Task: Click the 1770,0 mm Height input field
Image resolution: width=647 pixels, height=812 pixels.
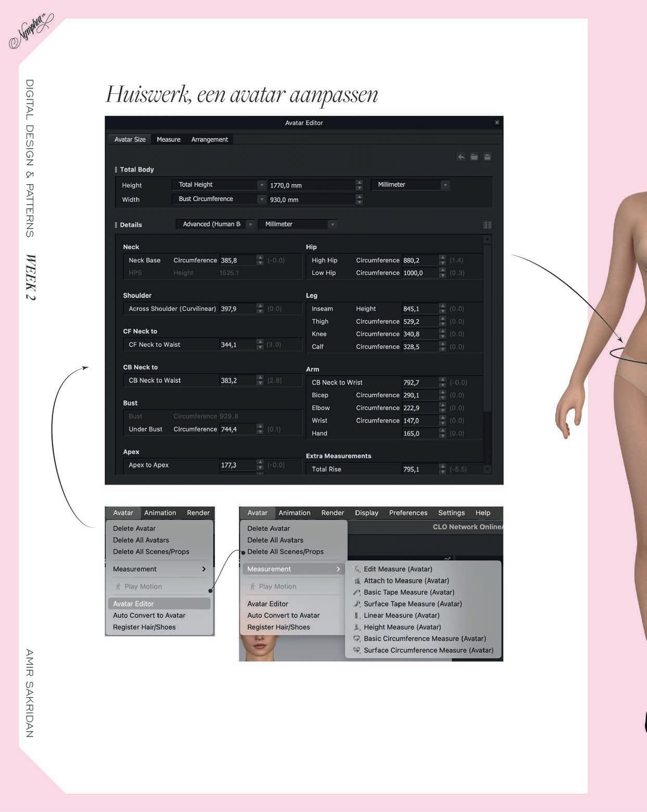Action: tap(312, 185)
